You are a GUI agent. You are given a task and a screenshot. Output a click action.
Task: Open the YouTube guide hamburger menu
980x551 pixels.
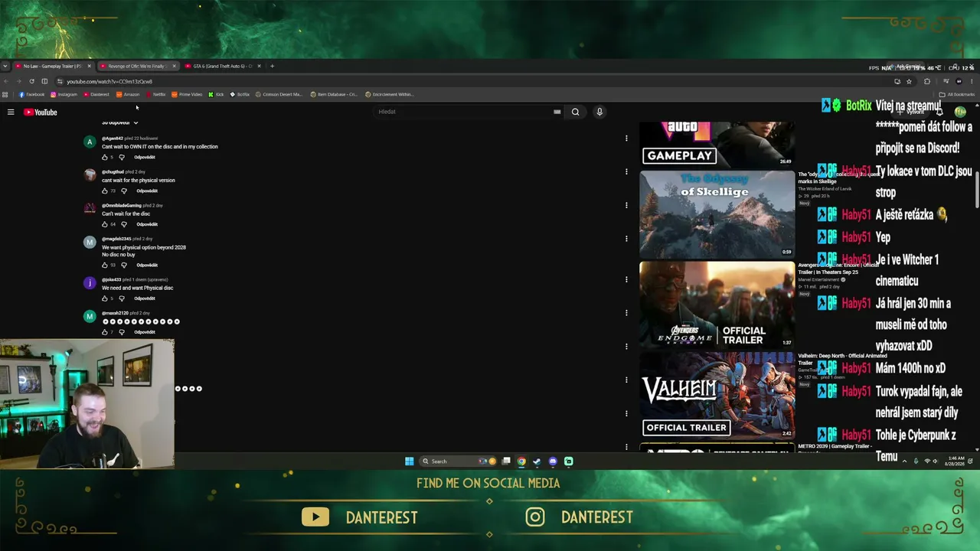tap(11, 112)
